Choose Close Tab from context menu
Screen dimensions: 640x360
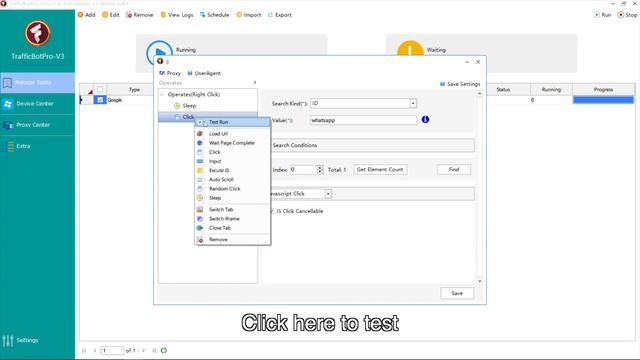point(233,228)
